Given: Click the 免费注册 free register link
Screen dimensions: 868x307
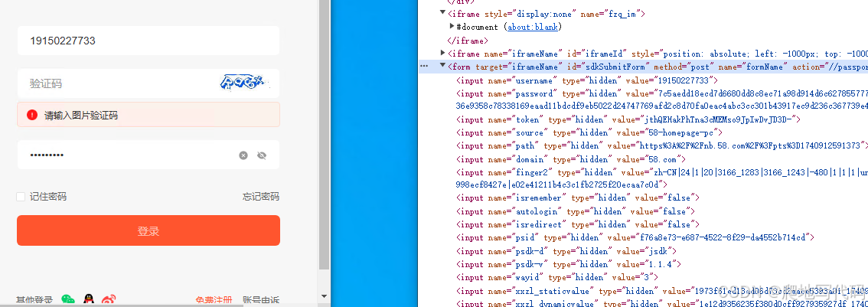Looking at the screenshot, I should (x=214, y=300).
